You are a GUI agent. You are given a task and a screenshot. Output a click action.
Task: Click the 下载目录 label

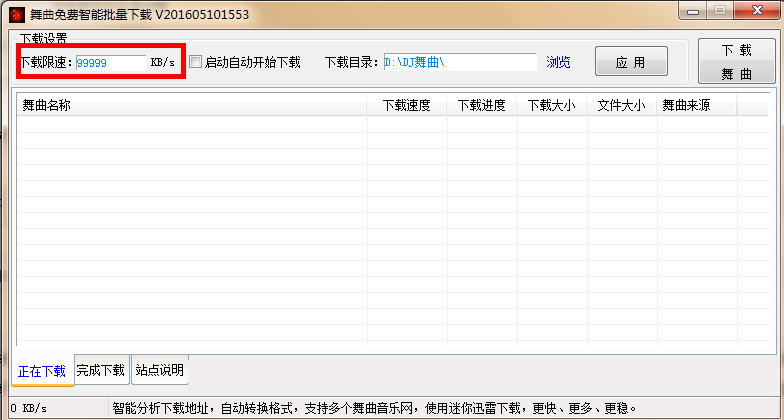352,62
